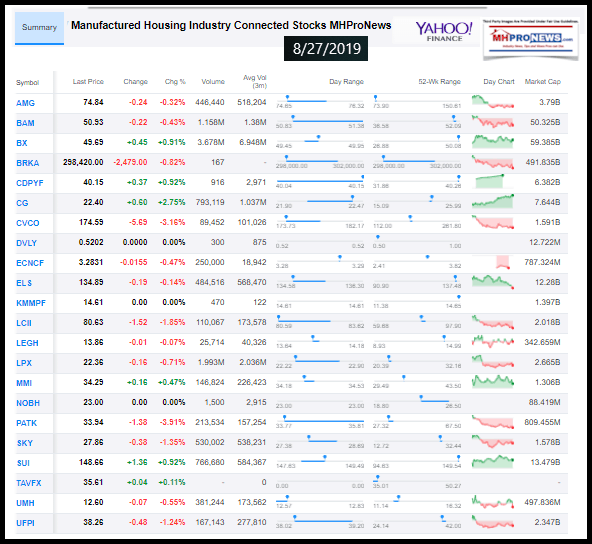Sort by the 52-Wk Range column header
The width and height of the screenshot is (592, 544).
click(439, 82)
